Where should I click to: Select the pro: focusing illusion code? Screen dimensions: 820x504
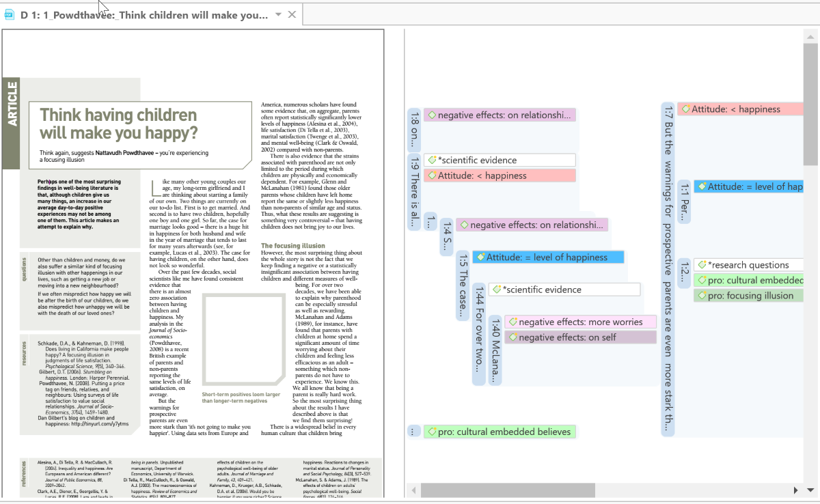[x=748, y=296]
